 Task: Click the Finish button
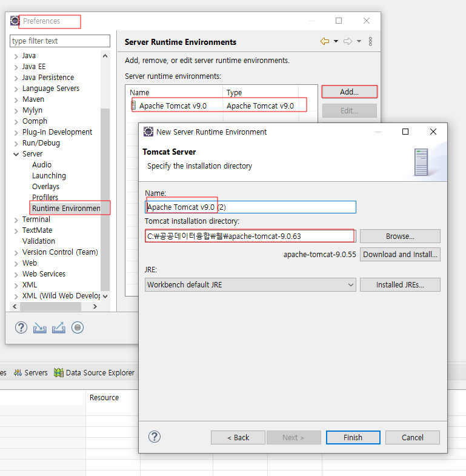pyautogui.click(x=353, y=437)
